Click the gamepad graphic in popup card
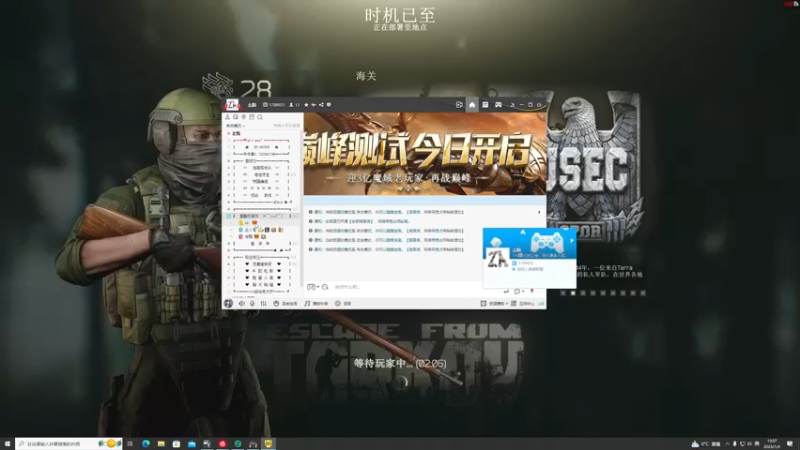Viewport: 800px width, 450px height. pyautogui.click(x=545, y=241)
